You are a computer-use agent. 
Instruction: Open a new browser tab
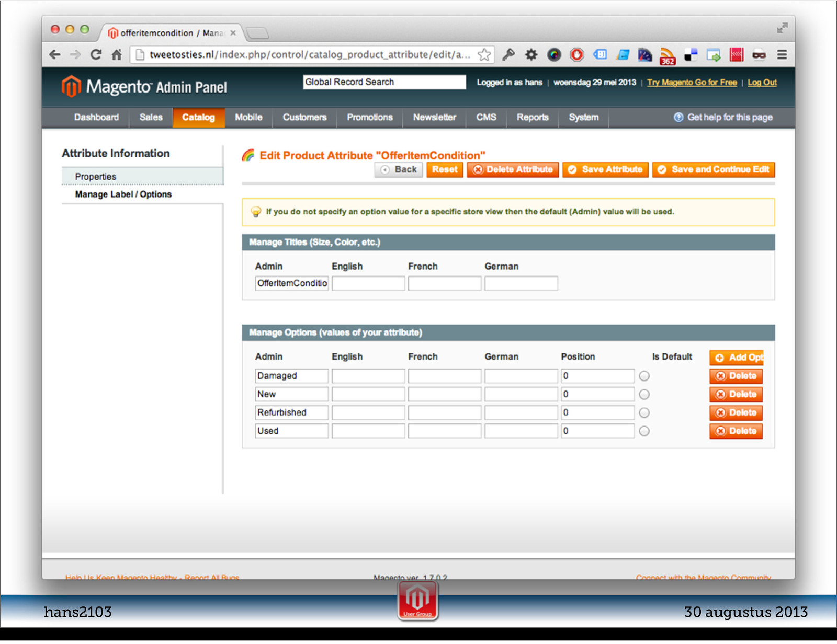[x=257, y=33]
